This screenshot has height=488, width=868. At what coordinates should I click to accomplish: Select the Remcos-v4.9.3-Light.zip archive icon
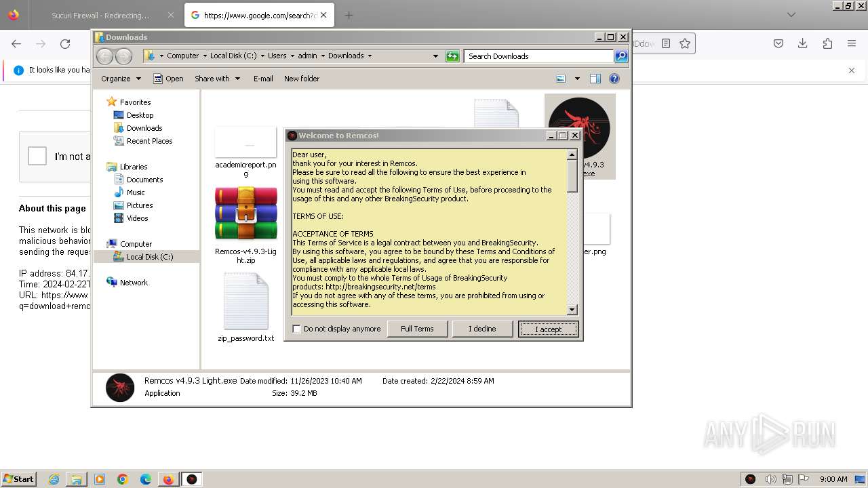pos(245,214)
